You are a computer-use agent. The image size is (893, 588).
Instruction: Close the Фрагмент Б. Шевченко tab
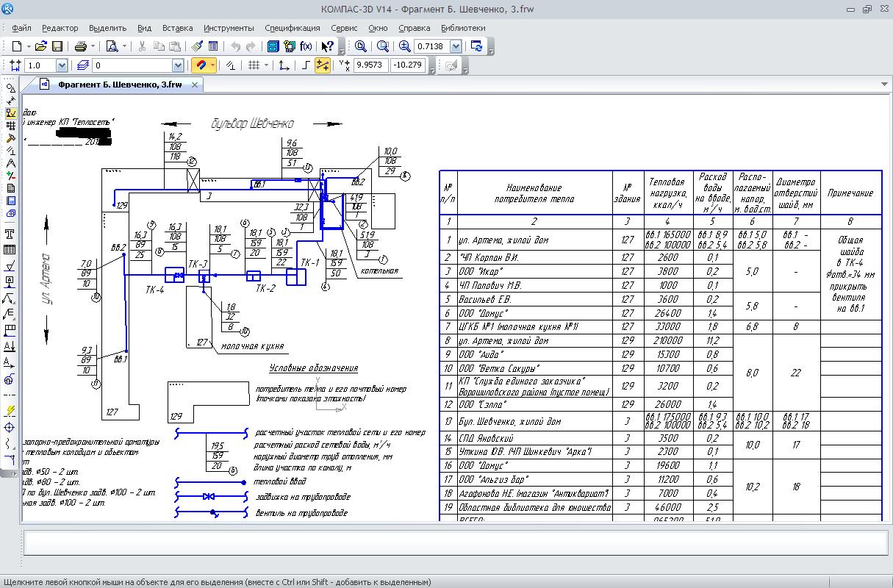[195, 85]
